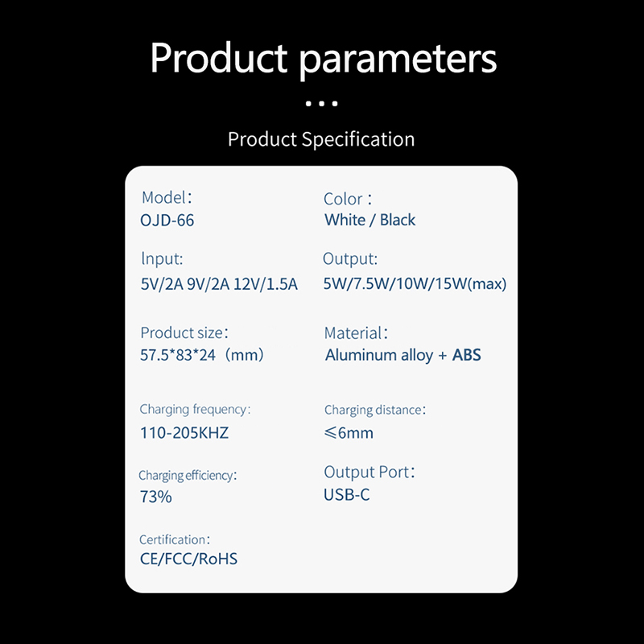
Task: Select the OJD-66 model value
Action: pyautogui.click(x=167, y=221)
